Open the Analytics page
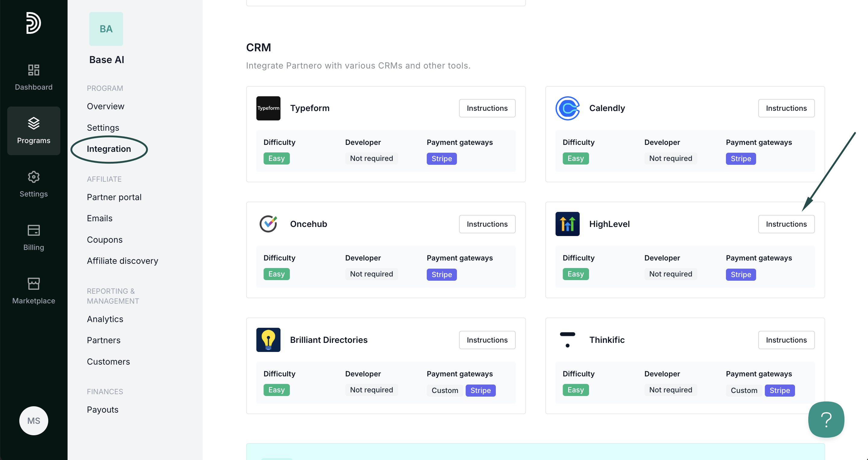 tap(105, 319)
